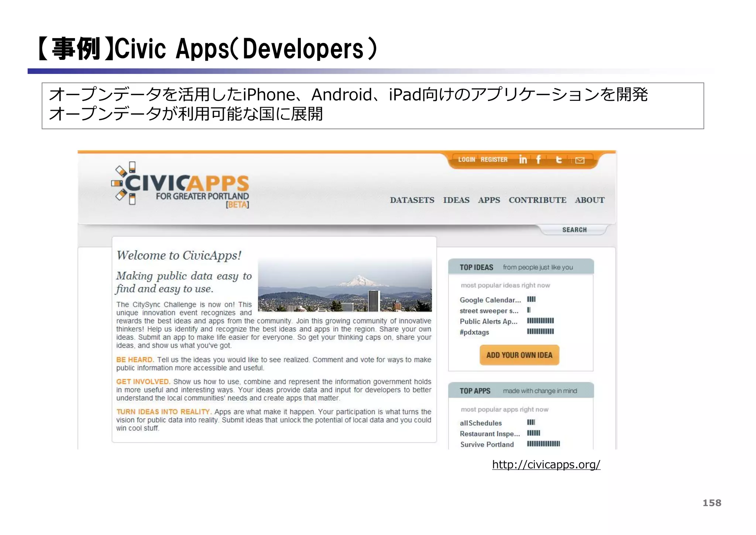Open the Facebook icon link

point(539,160)
